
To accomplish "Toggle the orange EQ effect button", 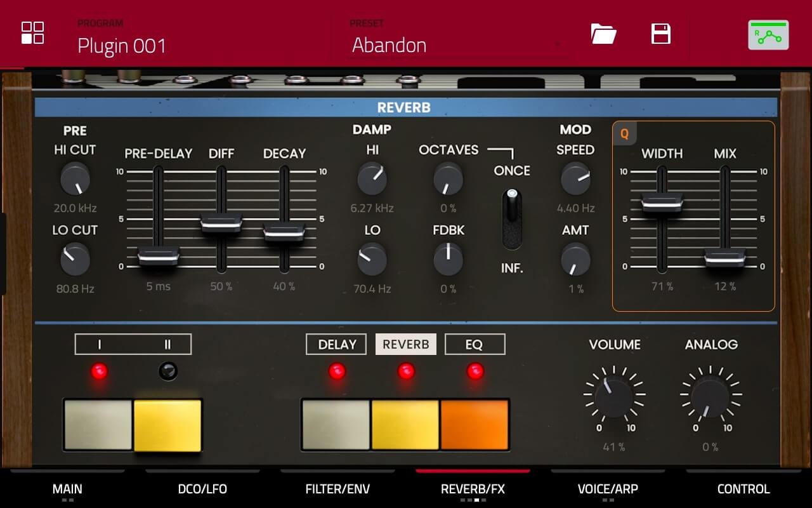I will pyautogui.click(x=475, y=425).
